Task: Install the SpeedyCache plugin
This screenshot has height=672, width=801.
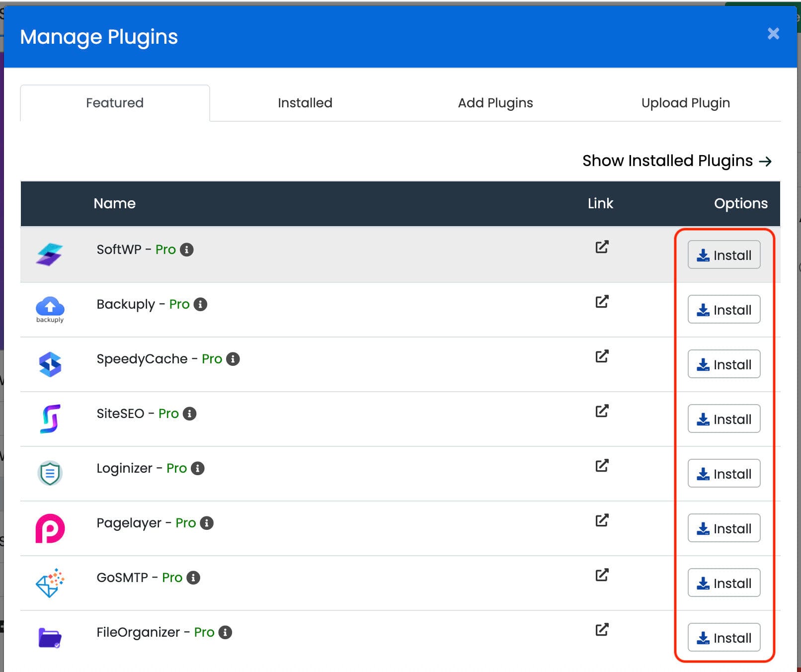Action: pyautogui.click(x=723, y=364)
